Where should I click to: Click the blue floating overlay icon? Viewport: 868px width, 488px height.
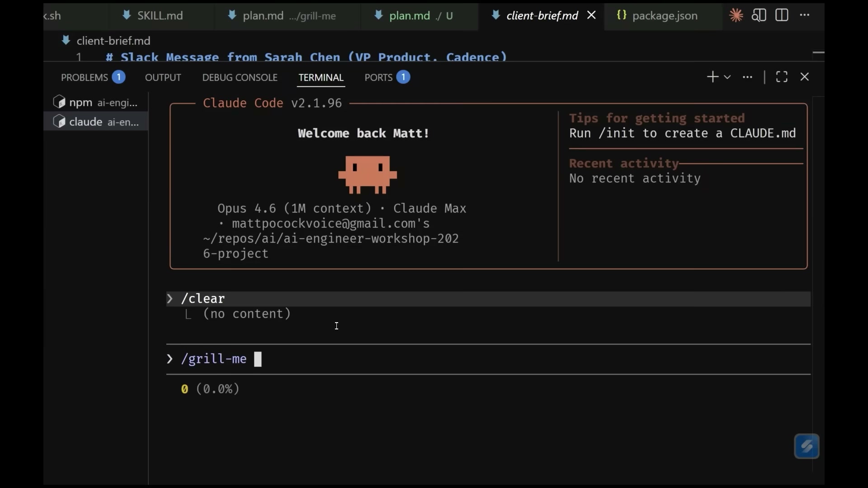pos(807,446)
